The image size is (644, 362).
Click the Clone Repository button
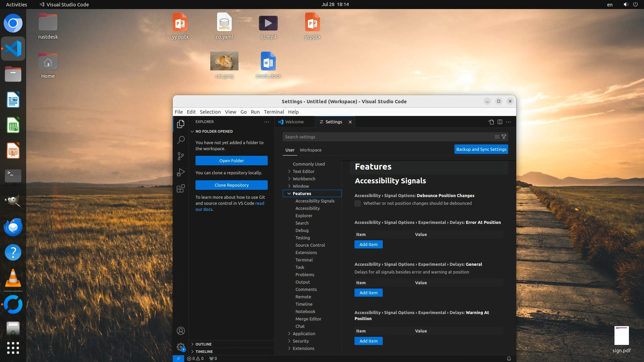[x=231, y=185]
